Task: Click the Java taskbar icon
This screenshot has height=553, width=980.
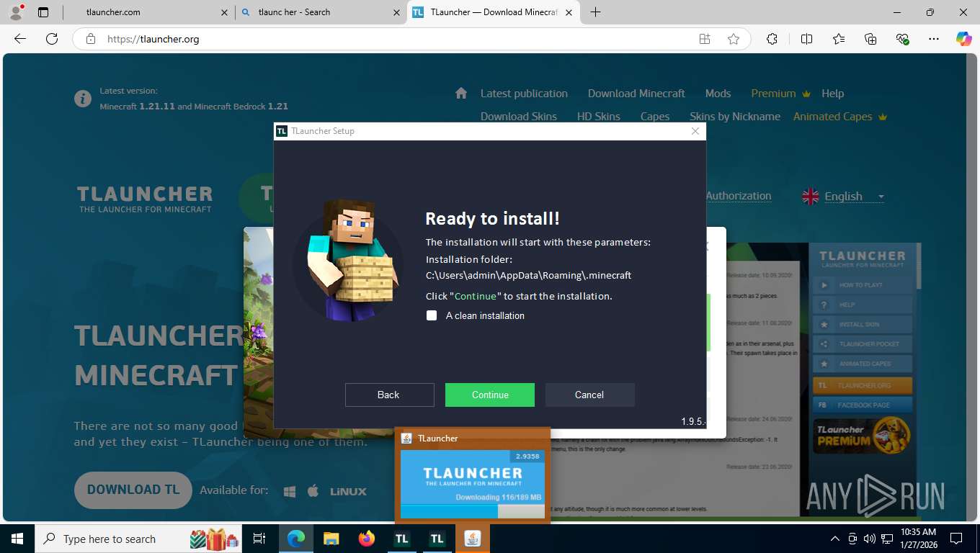Action: click(x=473, y=539)
